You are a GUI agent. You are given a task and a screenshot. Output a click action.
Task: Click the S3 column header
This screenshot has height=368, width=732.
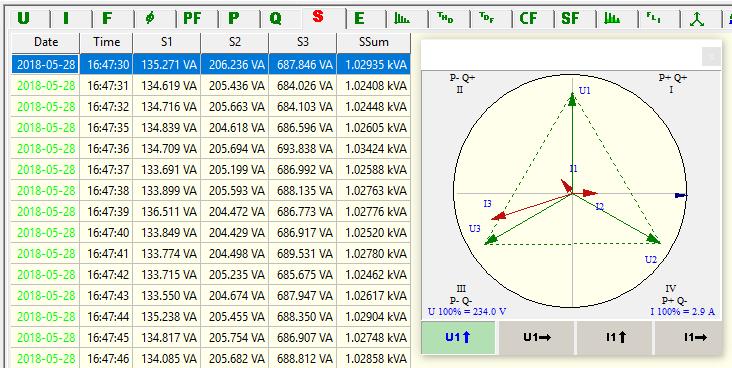coord(303,42)
